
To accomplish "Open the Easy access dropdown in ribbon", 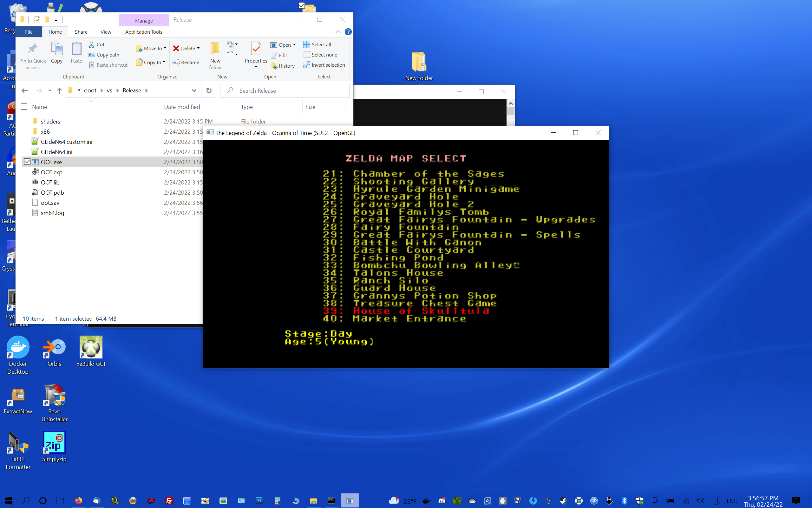I will click(x=232, y=55).
